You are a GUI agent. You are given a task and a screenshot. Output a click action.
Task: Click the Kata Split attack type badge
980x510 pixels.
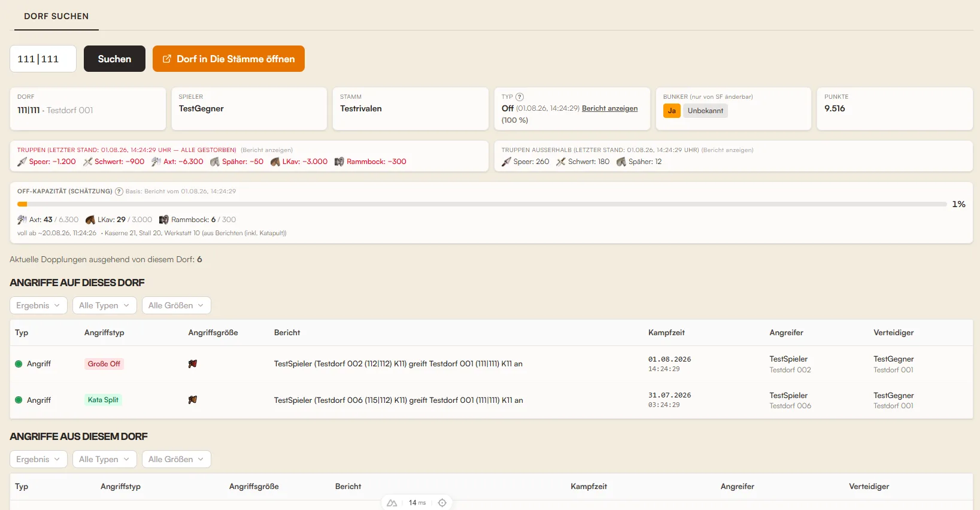tap(103, 400)
